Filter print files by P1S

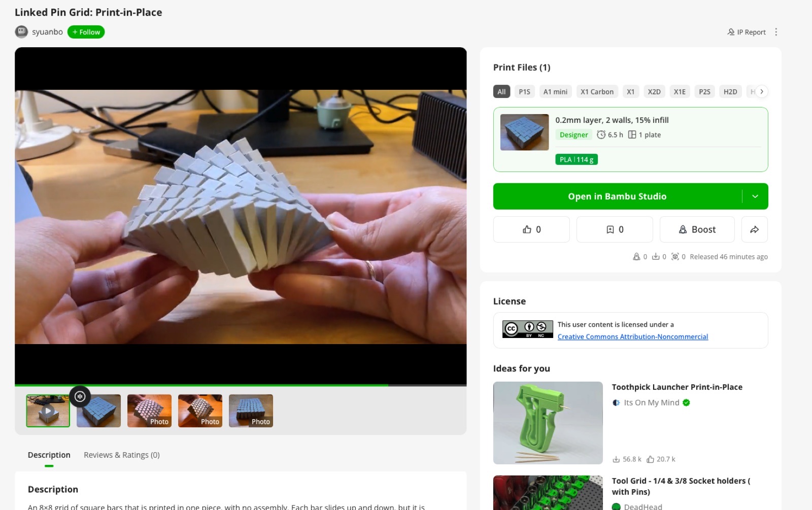coord(524,91)
